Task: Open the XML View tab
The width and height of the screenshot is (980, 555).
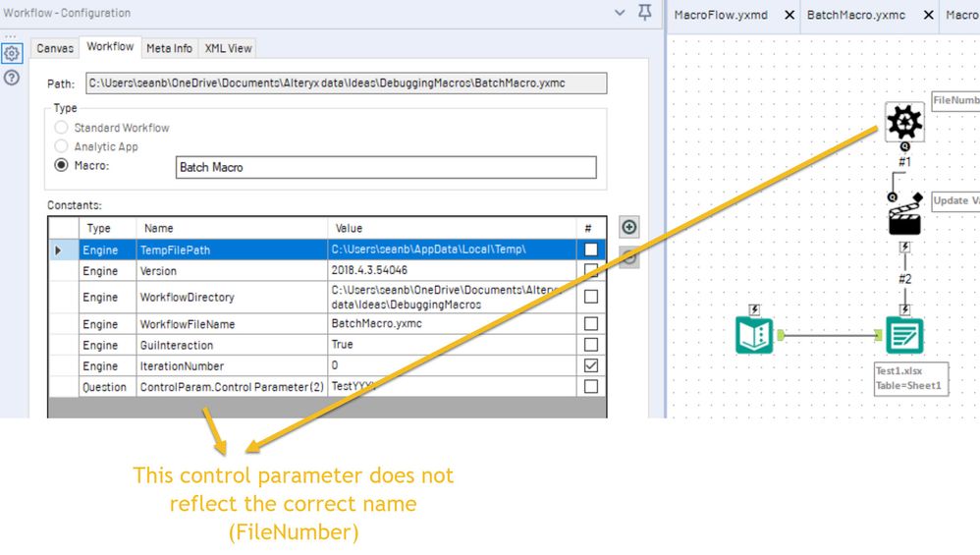Action: (228, 48)
